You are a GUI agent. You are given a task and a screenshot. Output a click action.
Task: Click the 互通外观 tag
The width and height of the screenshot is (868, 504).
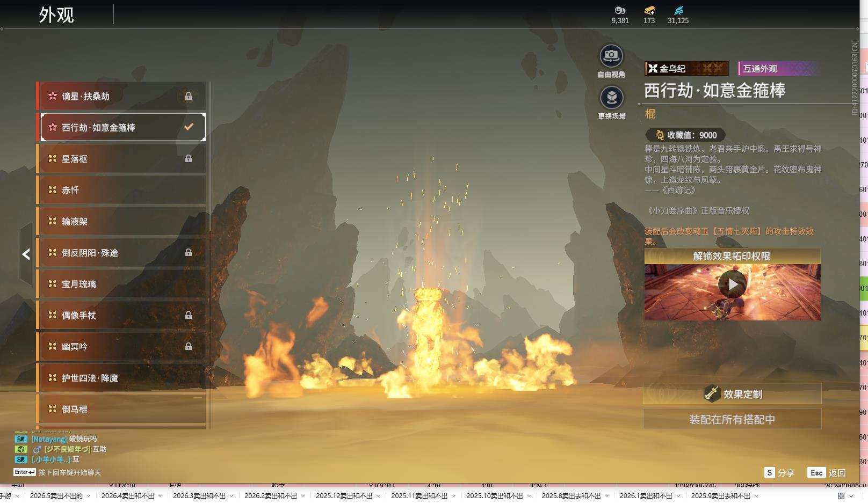click(x=778, y=68)
